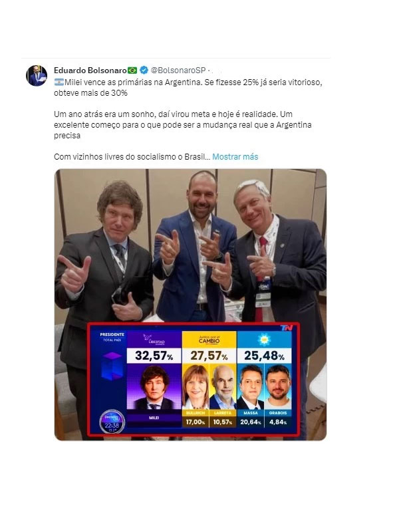This screenshot has height=532, width=399.
Task: Click the purple ballot box cube icon
Action: point(112,366)
